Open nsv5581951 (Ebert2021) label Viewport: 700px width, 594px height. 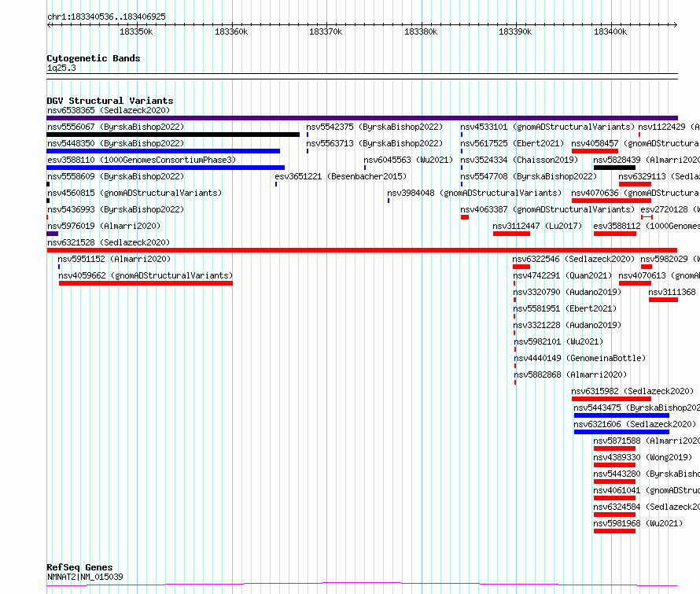[565, 308]
